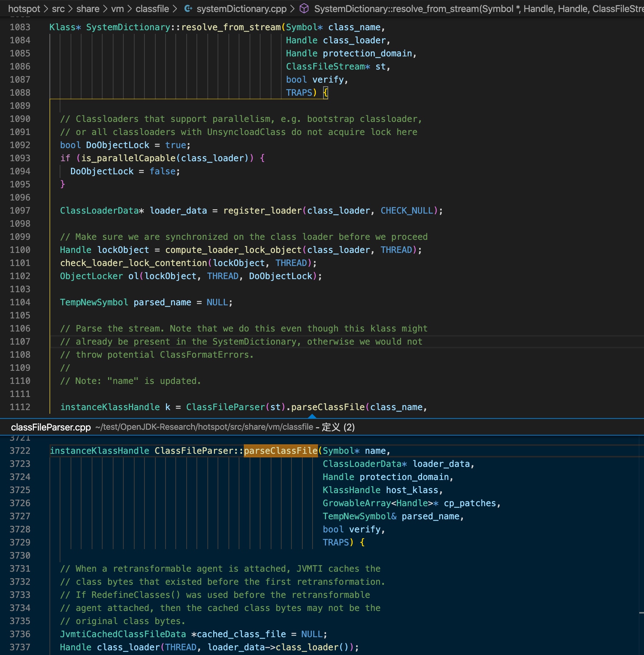Expand breadcrumb chevron after hotspot
Viewport: 644px width, 655px height.
coord(46,9)
